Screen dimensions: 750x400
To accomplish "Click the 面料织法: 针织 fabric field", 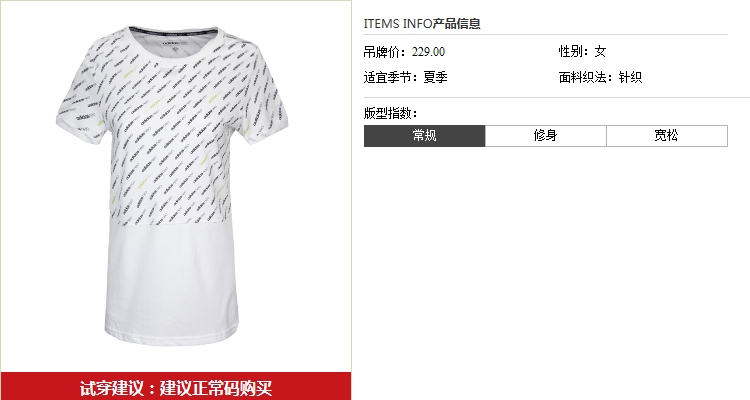I will (600, 77).
